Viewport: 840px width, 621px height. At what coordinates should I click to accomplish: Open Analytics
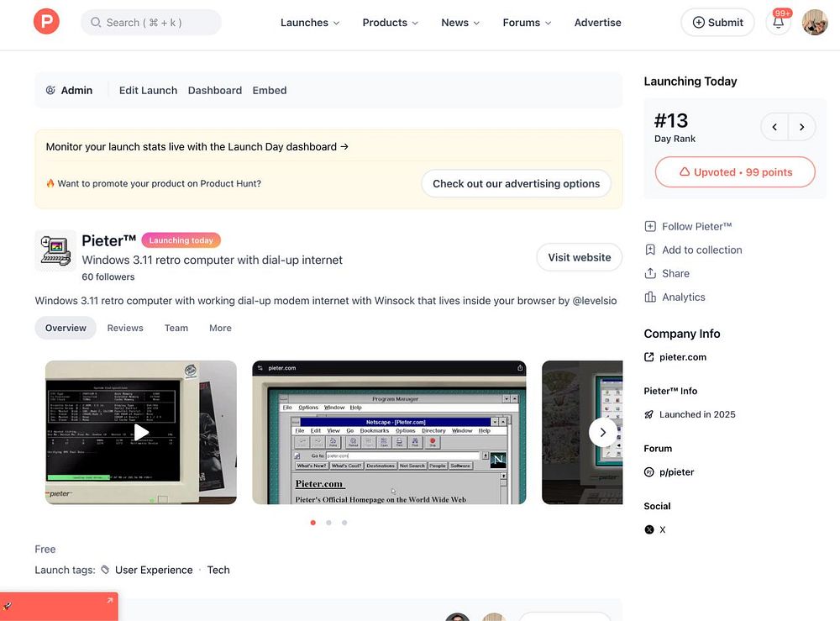[x=675, y=297]
